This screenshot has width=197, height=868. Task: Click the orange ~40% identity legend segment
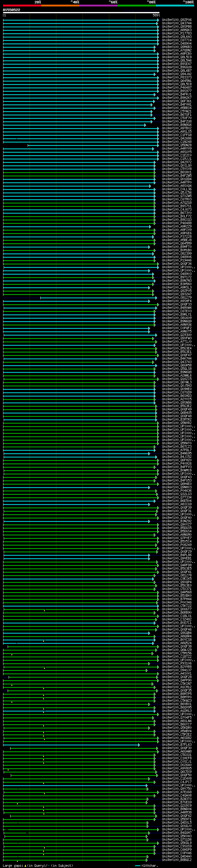[60, 6]
